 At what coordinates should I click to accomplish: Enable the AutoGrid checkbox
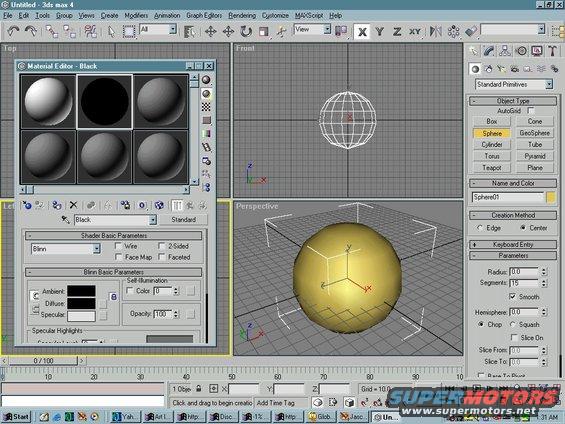531,111
